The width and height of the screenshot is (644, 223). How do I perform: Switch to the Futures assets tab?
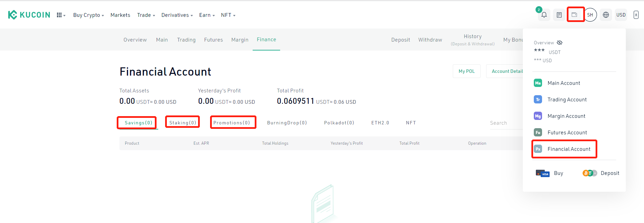[213, 40]
